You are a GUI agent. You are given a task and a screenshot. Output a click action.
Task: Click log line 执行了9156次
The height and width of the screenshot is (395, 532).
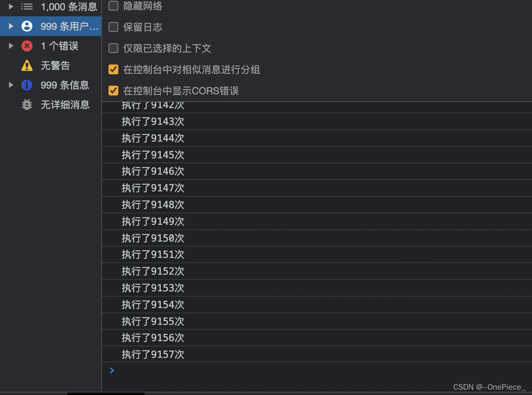(317, 338)
